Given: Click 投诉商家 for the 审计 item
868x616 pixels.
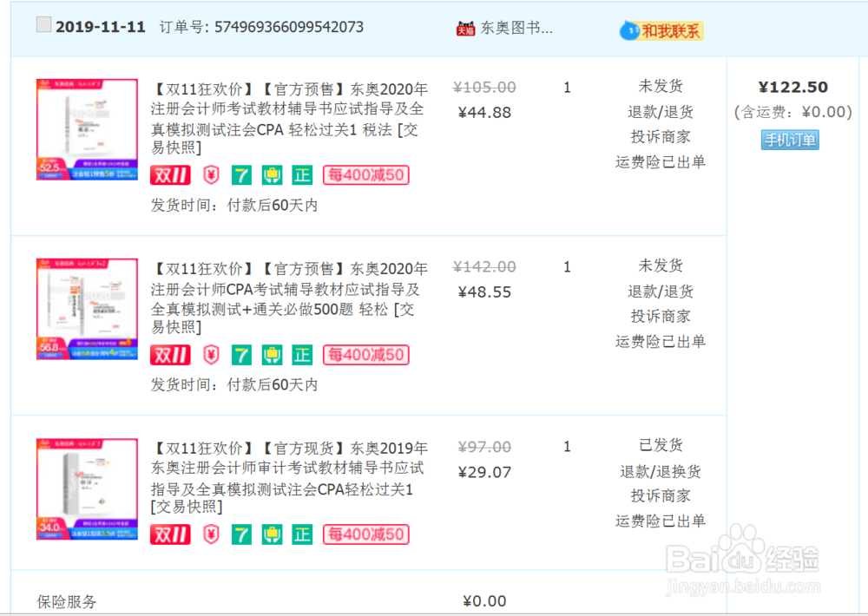Looking at the screenshot, I should pyautogui.click(x=661, y=496).
